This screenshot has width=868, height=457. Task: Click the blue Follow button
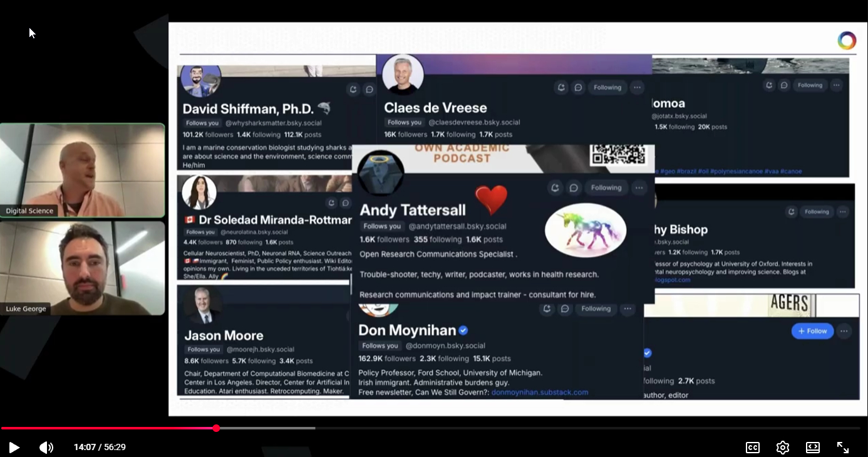pyautogui.click(x=812, y=331)
